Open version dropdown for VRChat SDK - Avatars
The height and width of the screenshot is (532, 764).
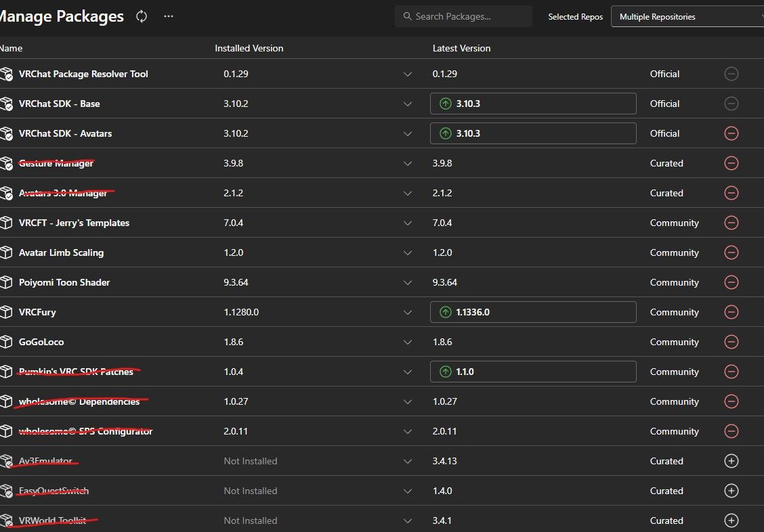click(x=407, y=134)
